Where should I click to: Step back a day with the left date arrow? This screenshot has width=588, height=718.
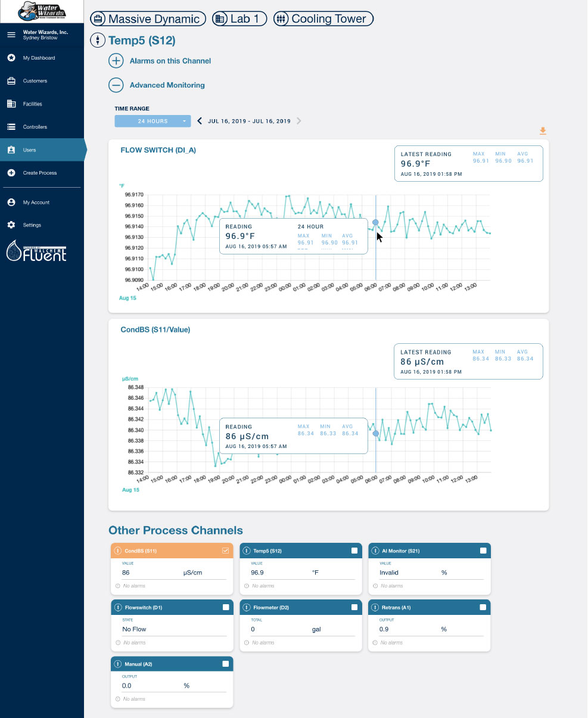tap(200, 120)
